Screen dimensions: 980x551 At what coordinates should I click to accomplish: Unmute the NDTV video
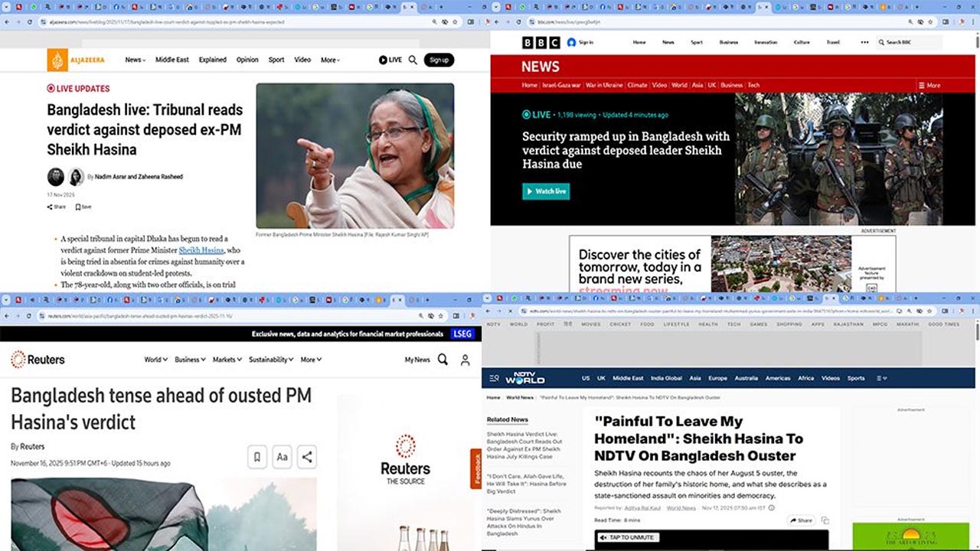click(629, 537)
